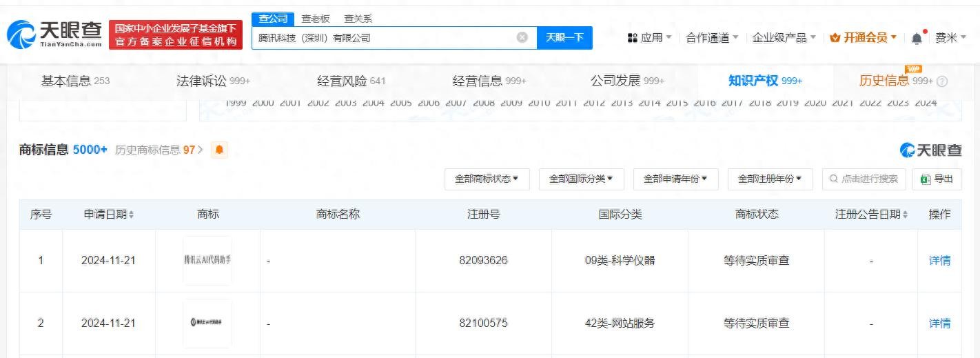Click the 导出 export button

(937, 179)
